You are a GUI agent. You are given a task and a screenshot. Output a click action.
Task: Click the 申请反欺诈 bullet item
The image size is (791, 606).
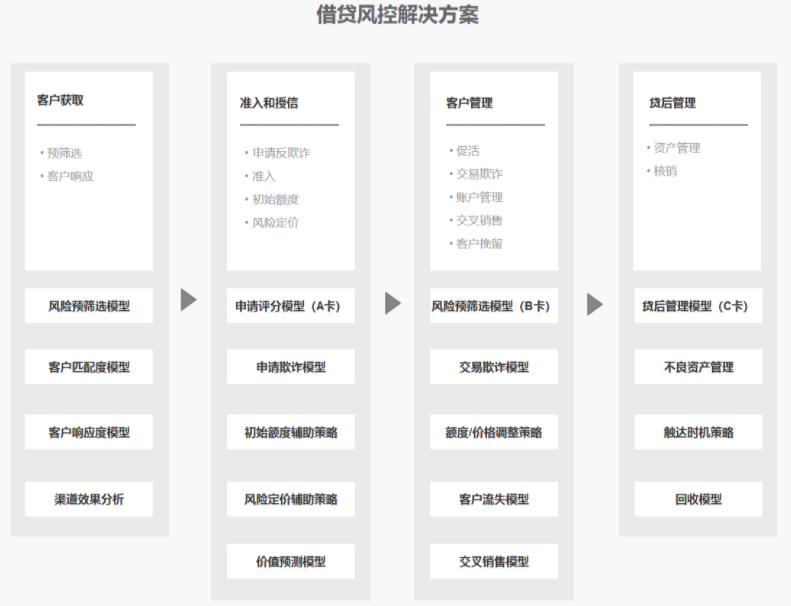278,152
